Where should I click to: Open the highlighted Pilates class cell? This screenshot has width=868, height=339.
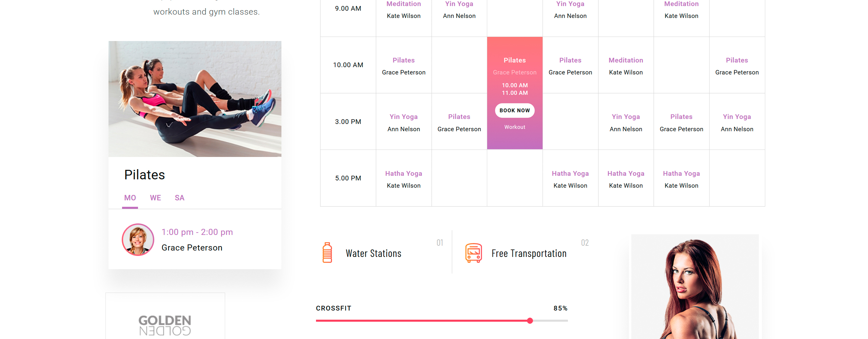pyautogui.click(x=515, y=93)
